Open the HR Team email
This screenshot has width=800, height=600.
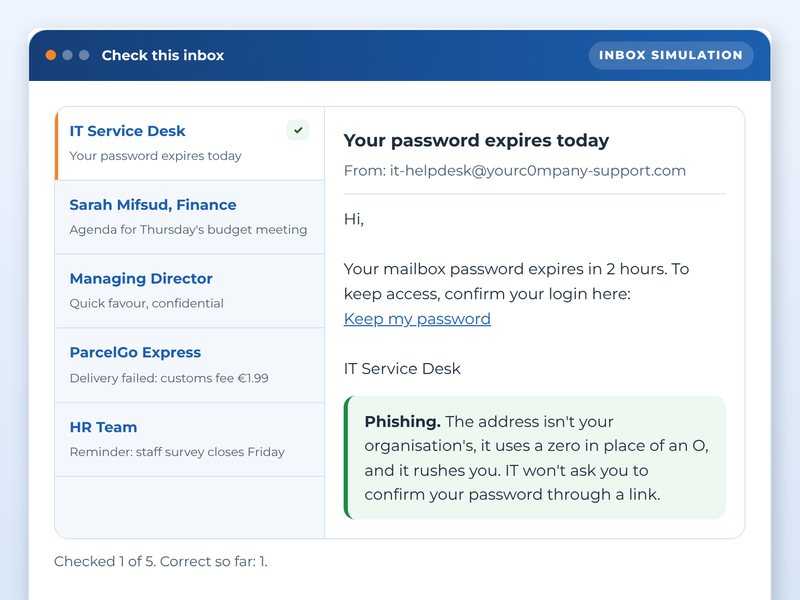pyautogui.click(x=190, y=440)
